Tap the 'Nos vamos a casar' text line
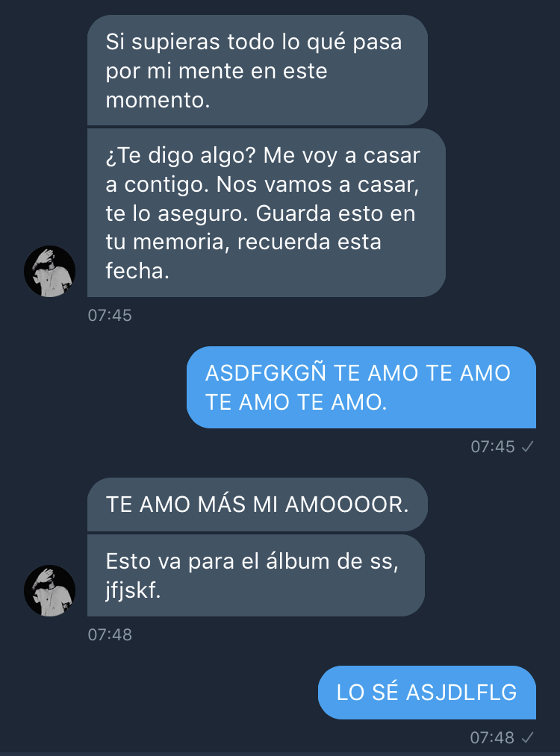Image resolution: width=560 pixels, height=756 pixels. click(x=317, y=184)
